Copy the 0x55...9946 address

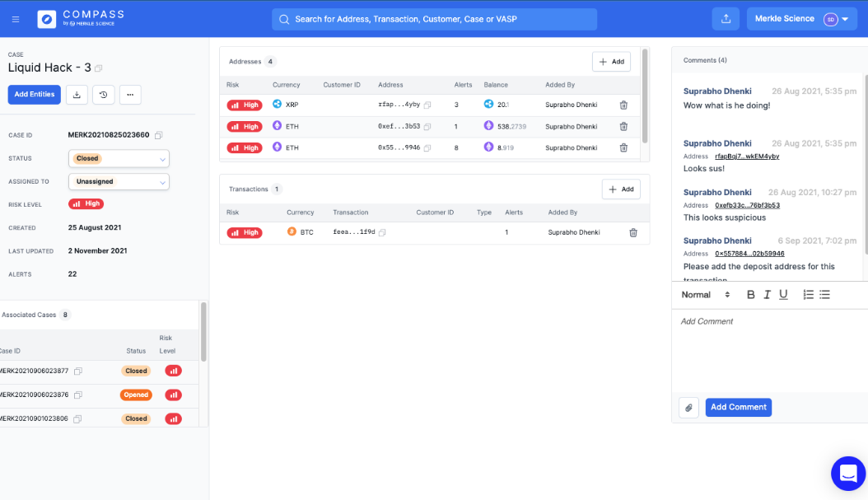click(427, 147)
